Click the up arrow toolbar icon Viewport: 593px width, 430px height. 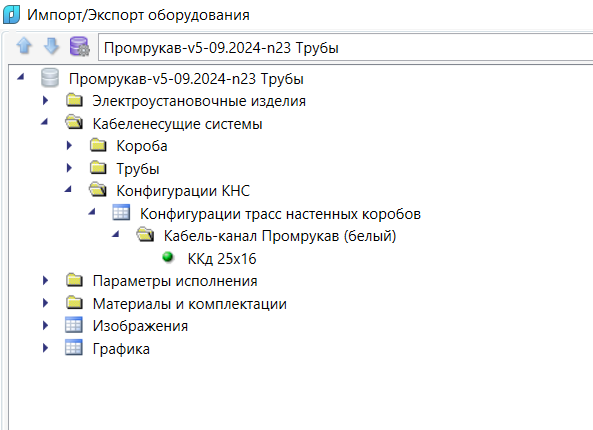click(x=24, y=46)
